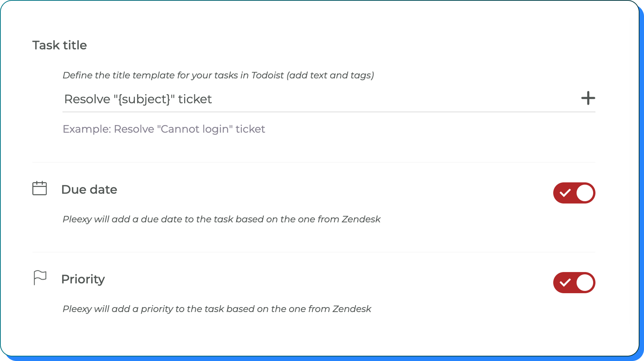Click the white checkmark inside the Priority switch
Image resolution: width=644 pixels, height=361 pixels.
point(566,283)
